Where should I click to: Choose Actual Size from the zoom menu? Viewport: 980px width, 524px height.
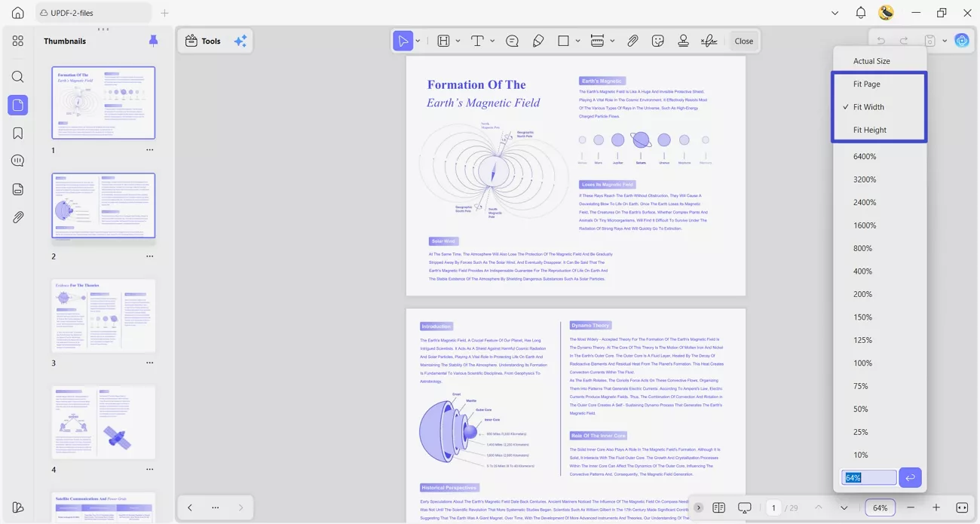(x=871, y=61)
